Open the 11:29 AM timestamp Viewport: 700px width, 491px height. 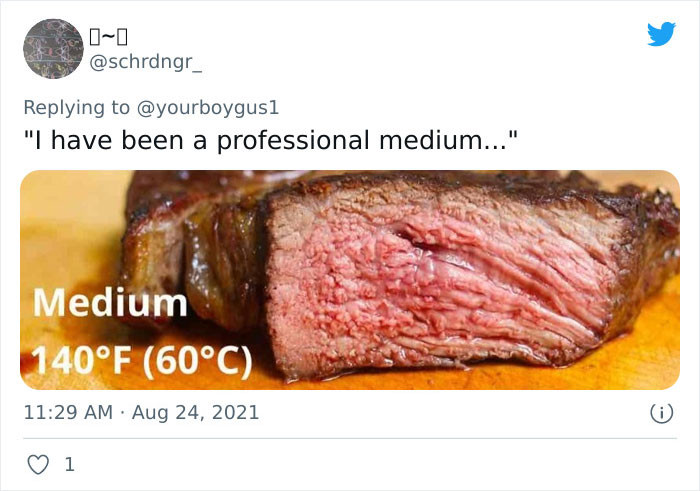(68, 412)
